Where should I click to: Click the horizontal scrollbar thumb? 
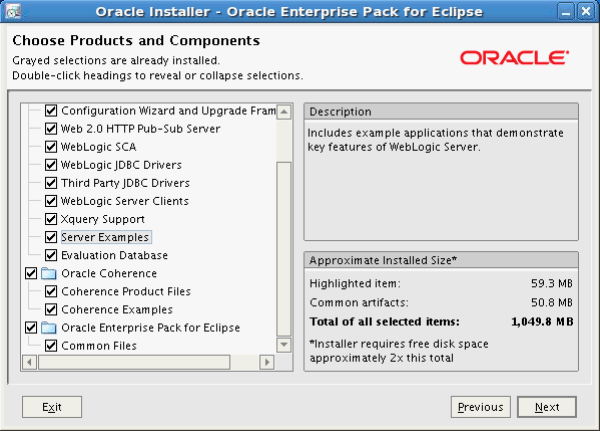(x=134, y=362)
